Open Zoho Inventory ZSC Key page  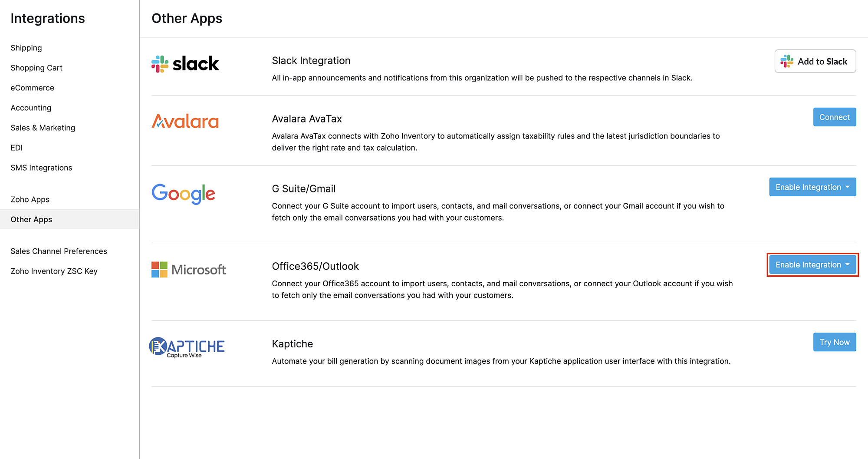tap(54, 271)
